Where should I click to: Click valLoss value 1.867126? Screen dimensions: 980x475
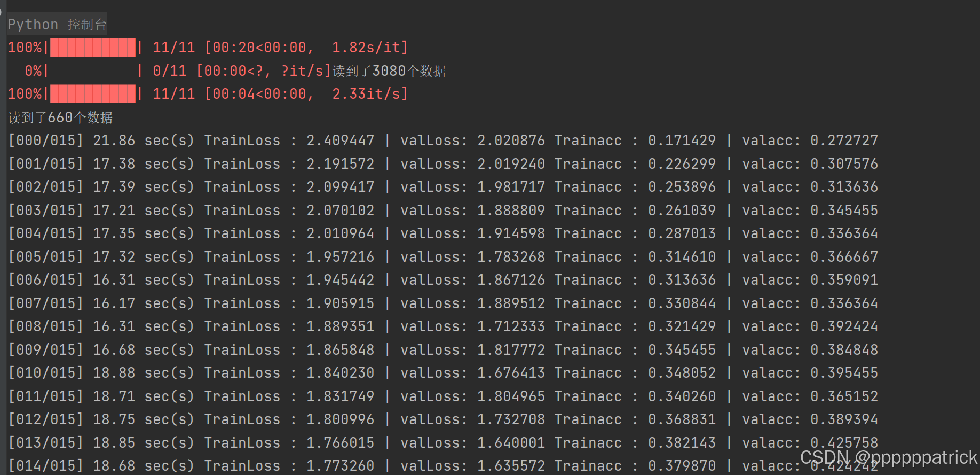511,280
